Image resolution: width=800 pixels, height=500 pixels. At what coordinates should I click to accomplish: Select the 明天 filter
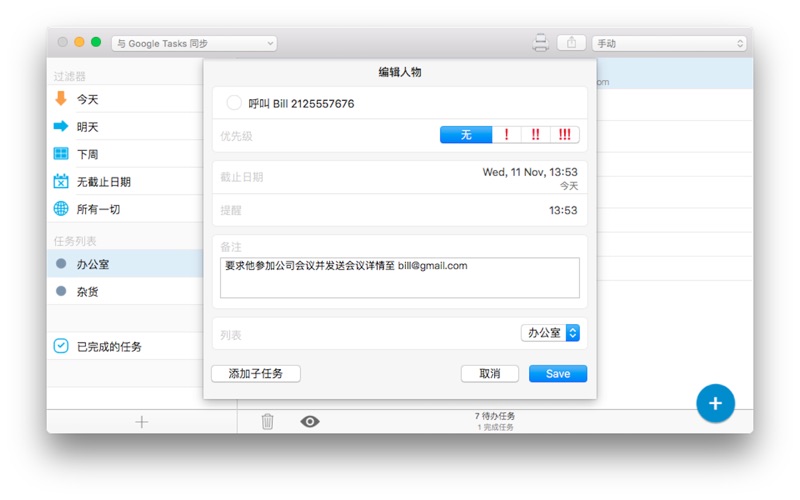tap(125, 126)
